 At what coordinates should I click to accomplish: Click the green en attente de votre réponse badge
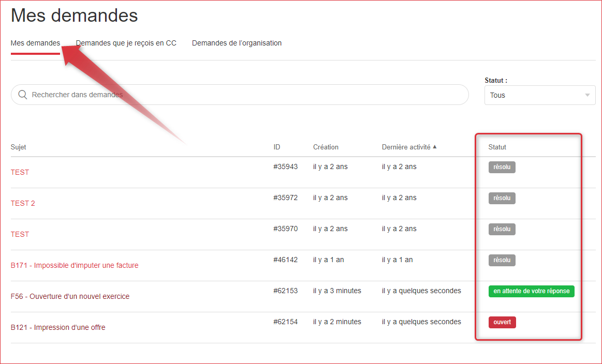(x=531, y=291)
